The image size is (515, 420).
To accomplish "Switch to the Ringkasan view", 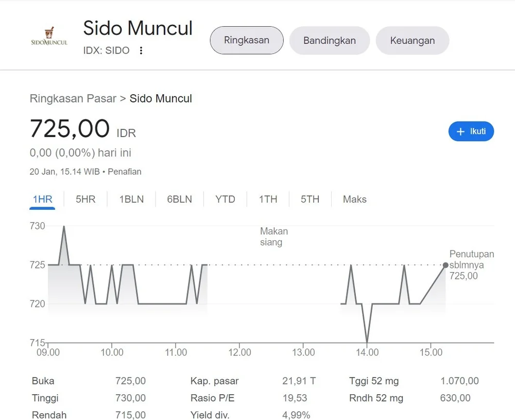I will [x=246, y=40].
